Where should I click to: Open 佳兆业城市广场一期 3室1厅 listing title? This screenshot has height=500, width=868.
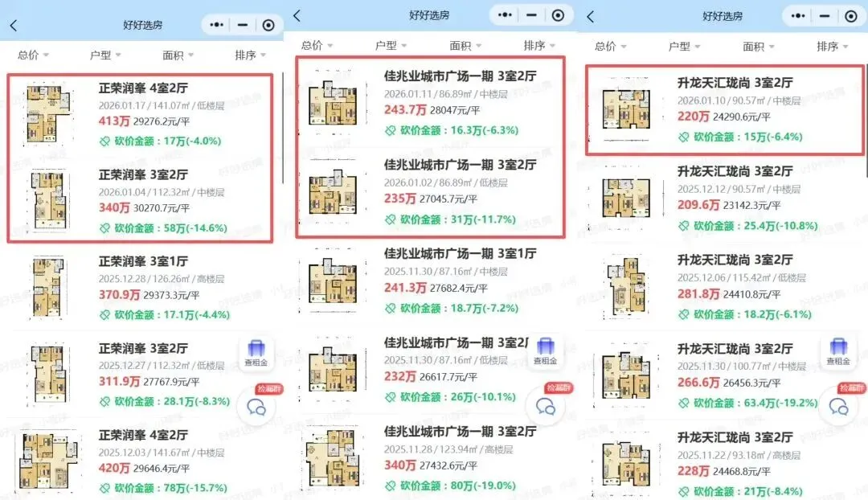(x=460, y=253)
